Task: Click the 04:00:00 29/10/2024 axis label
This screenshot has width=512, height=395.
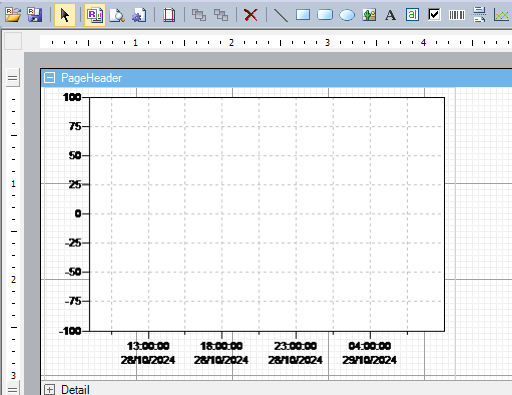Action: point(370,353)
